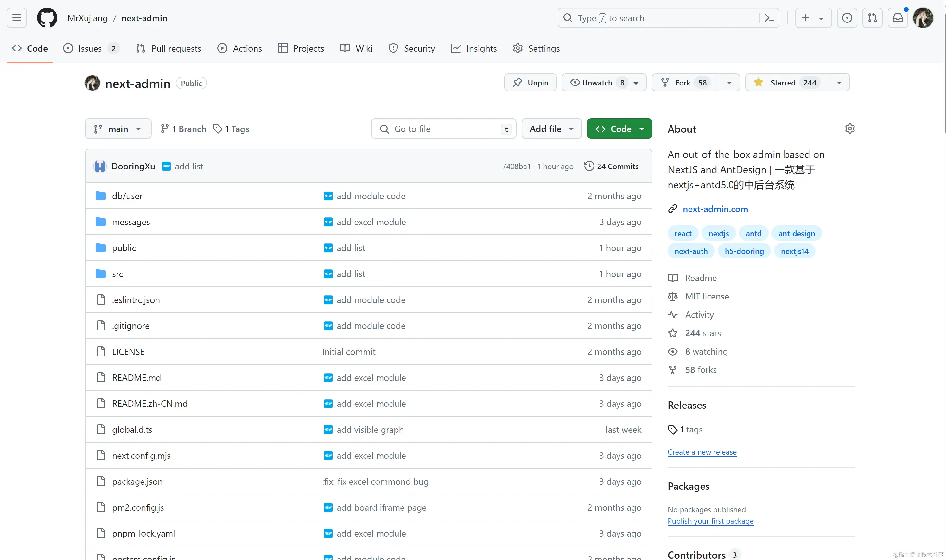Click the LICENSE file icon
946x560 pixels.
pyautogui.click(x=101, y=351)
